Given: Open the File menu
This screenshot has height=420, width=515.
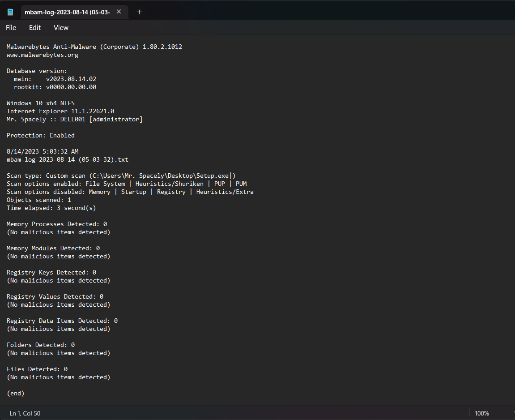Looking at the screenshot, I should pos(11,28).
